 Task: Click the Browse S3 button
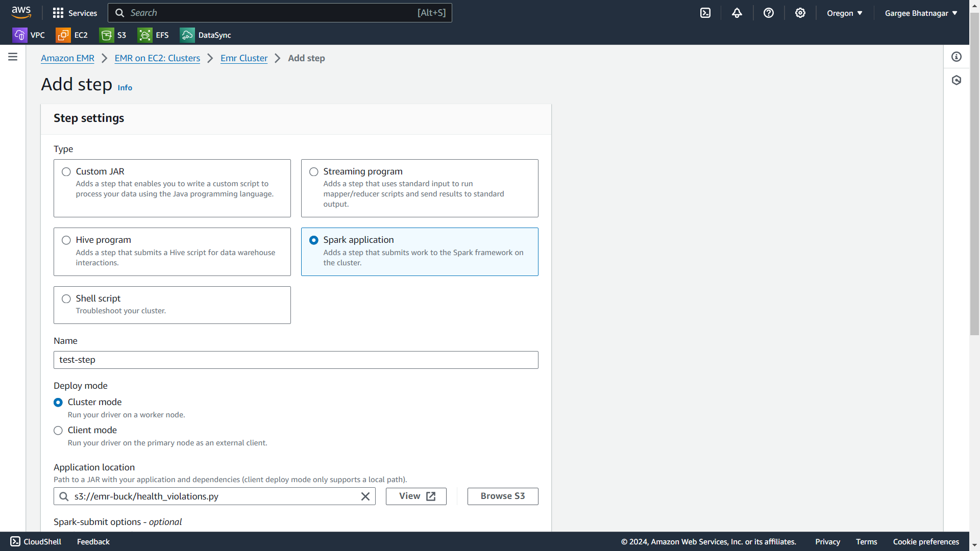point(502,496)
